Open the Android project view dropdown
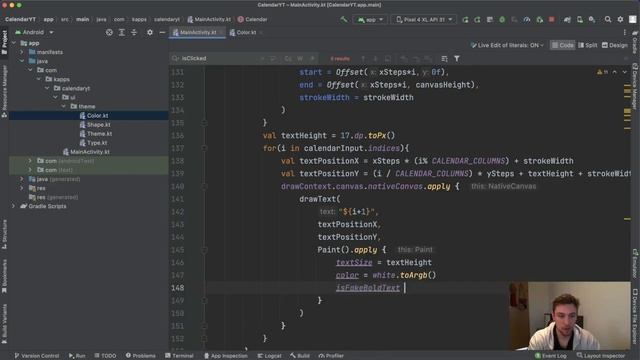The height and width of the screenshot is (360, 640). [35, 32]
